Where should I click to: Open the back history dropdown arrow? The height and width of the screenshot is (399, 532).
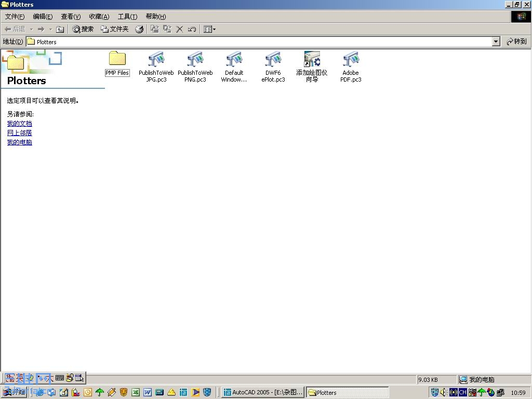click(x=31, y=30)
